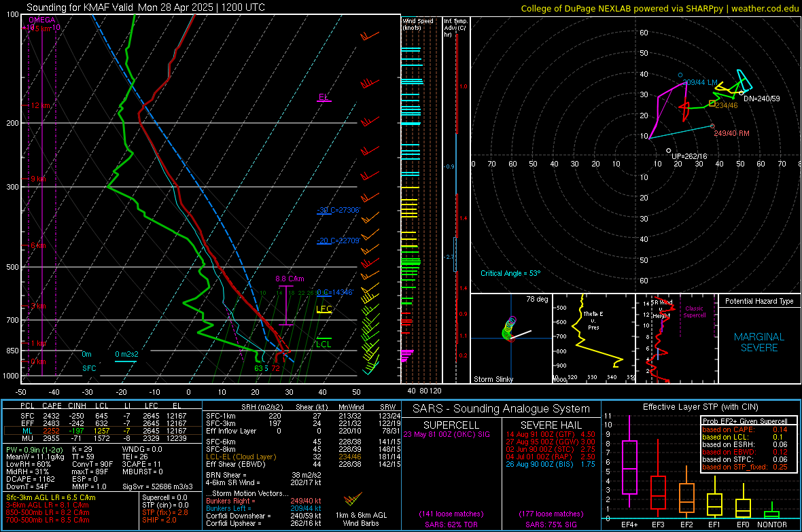Click the EFF parcel CAPE value 2483

click(51, 423)
